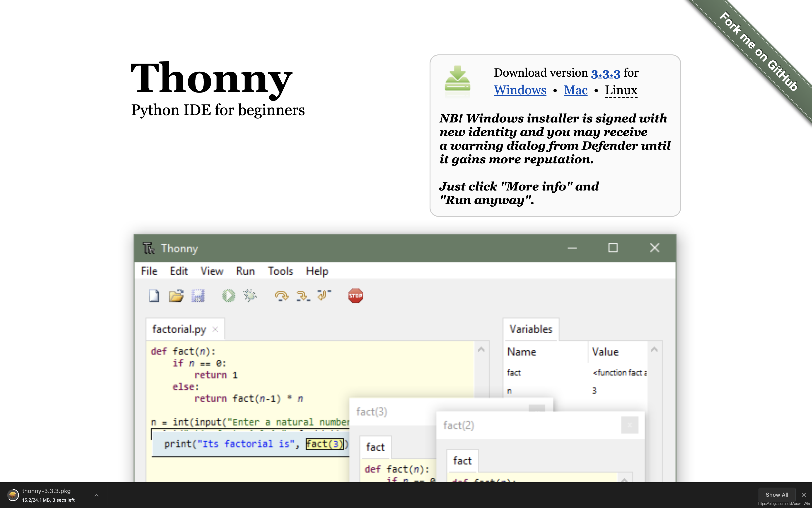Click the Debug bug icon
The image size is (812, 508).
click(x=250, y=296)
